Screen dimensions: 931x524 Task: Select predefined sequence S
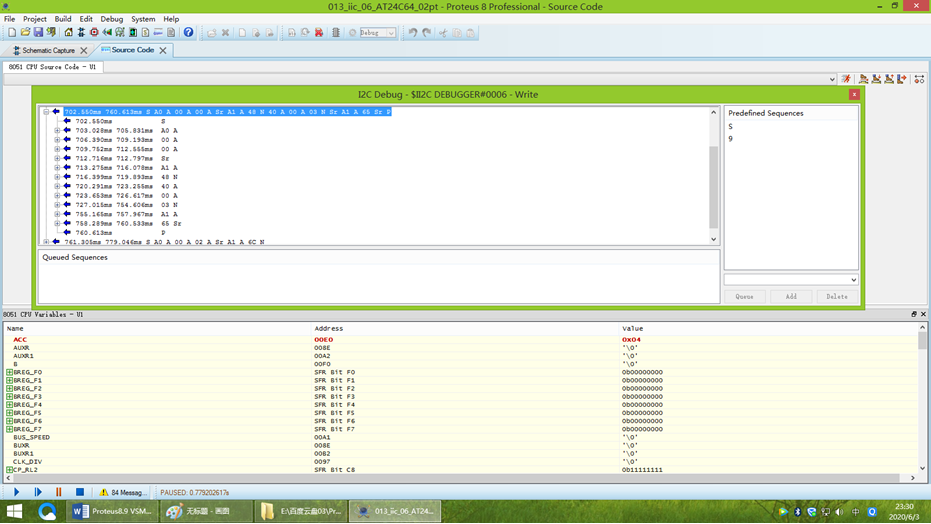pos(731,127)
